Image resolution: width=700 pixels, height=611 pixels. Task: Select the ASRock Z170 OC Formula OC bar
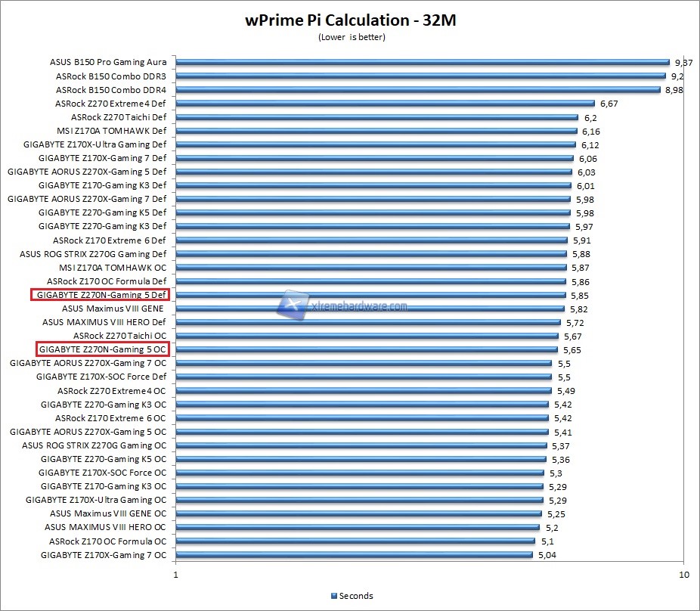point(355,541)
